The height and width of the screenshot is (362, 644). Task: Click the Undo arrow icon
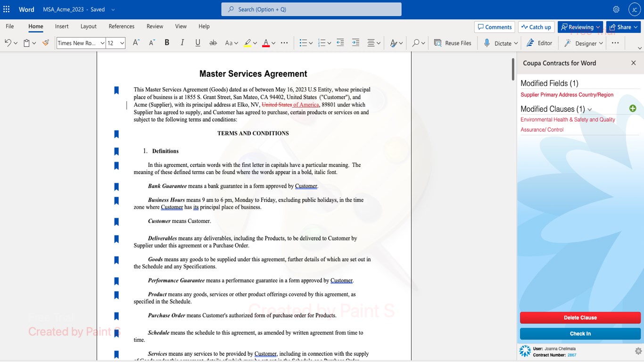pyautogui.click(x=8, y=43)
